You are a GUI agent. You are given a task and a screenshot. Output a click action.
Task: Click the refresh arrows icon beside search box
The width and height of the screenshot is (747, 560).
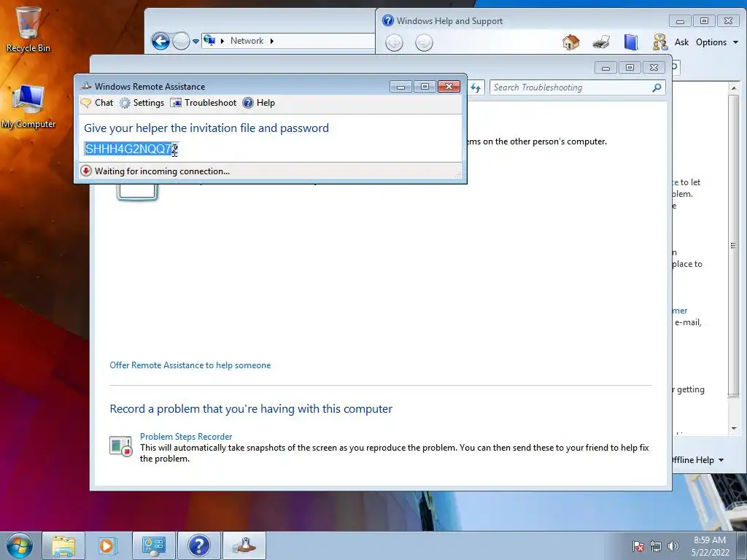[x=476, y=87]
